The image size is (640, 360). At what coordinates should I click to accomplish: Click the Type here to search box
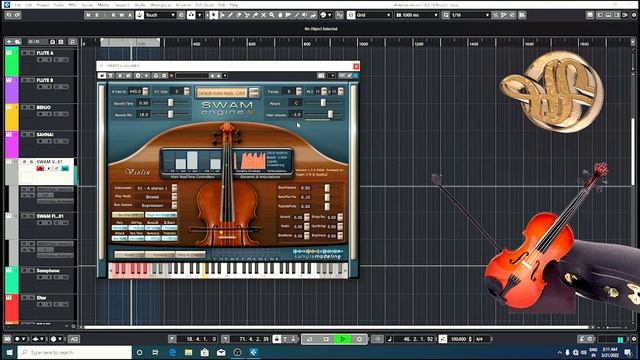[x=75, y=352]
